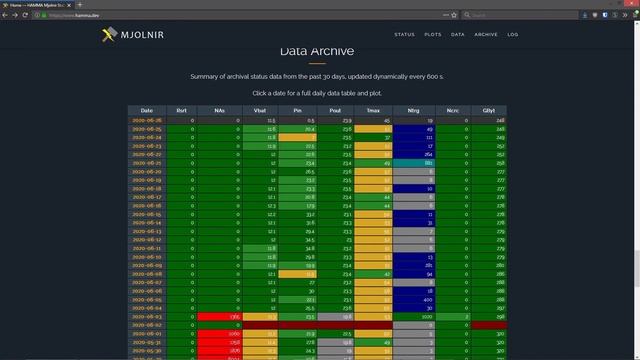Bookmark this page with the star icon
Screen dimensions: 640x360
pyautogui.click(x=454, y=15)
